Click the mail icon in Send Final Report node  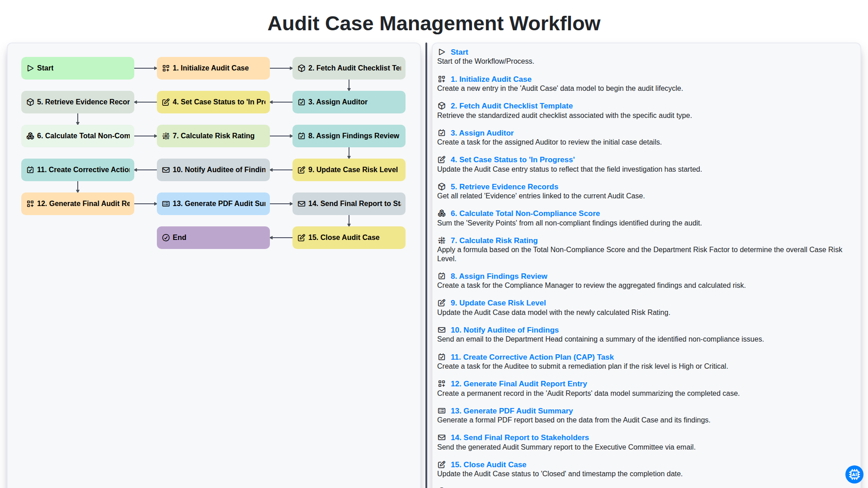point(302,204)
